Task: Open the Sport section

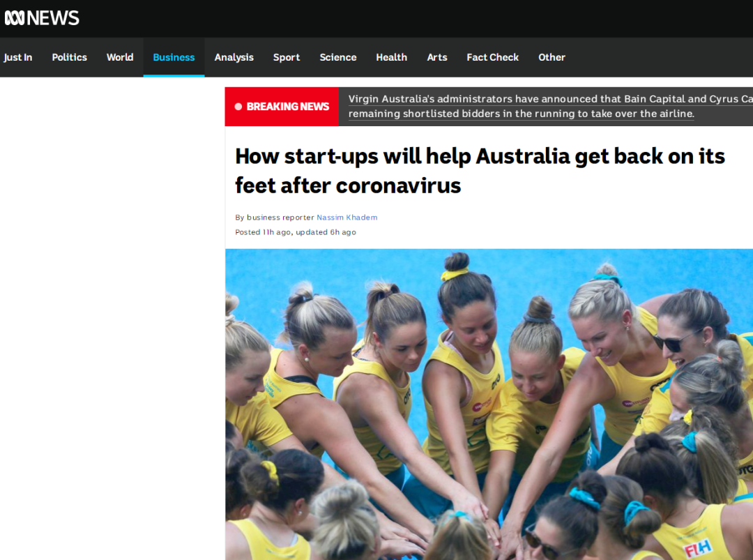Action: tap(287, 57)
